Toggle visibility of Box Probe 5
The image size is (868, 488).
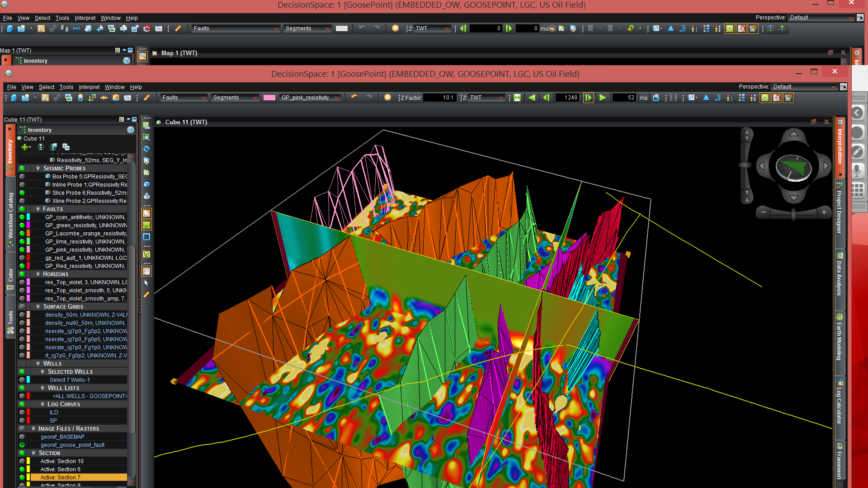[x=22, y=177]
